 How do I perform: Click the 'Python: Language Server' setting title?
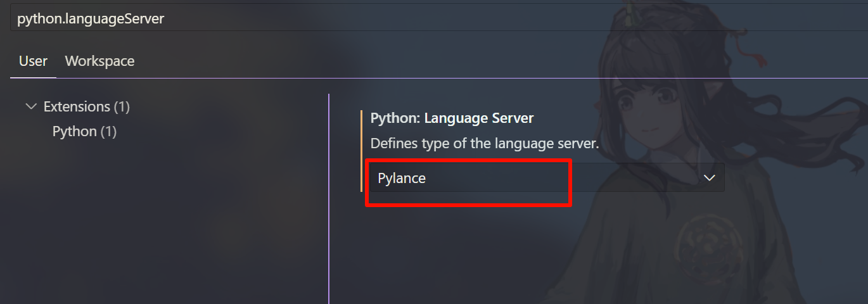coord(452,118)
